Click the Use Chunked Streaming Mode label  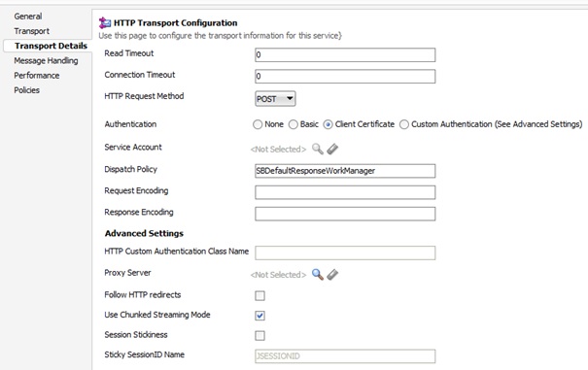point(157,315)
